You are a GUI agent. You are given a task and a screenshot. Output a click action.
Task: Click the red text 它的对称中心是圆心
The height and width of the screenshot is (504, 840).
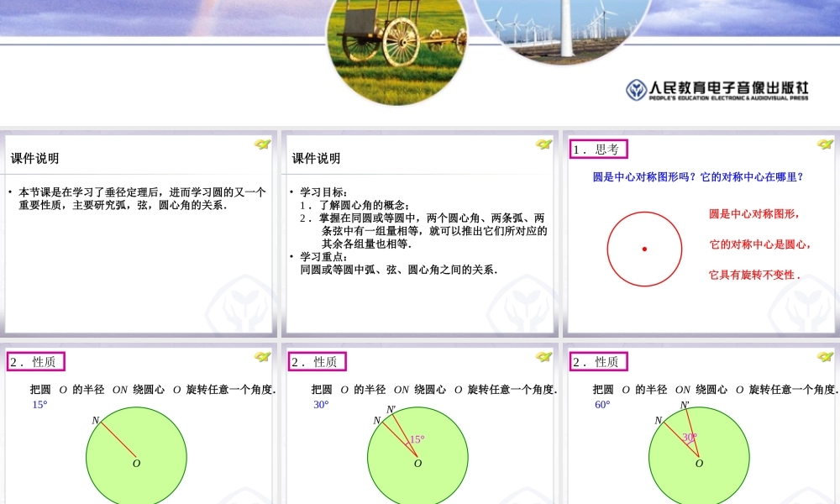pyautogui.click(x=759, y=244)
